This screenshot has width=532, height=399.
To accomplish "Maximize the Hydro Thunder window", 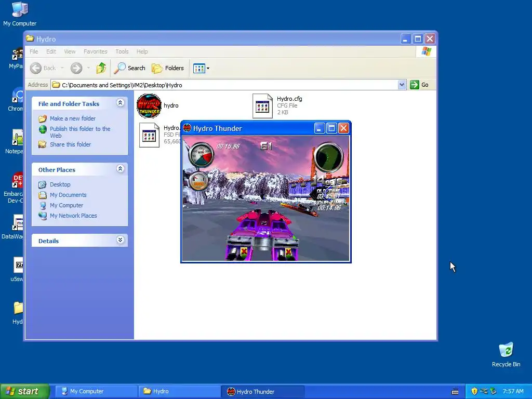I will point(331,128).
